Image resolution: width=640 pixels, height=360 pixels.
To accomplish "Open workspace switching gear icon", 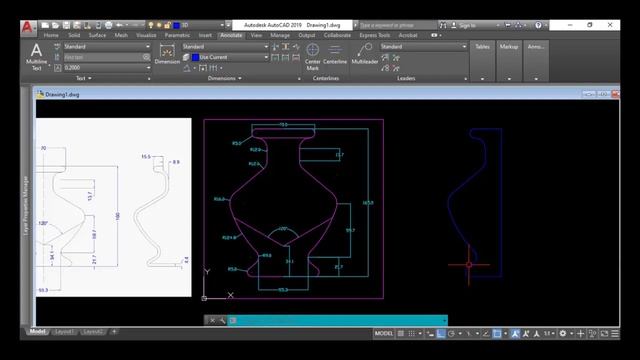I will [x=563, y=333].
